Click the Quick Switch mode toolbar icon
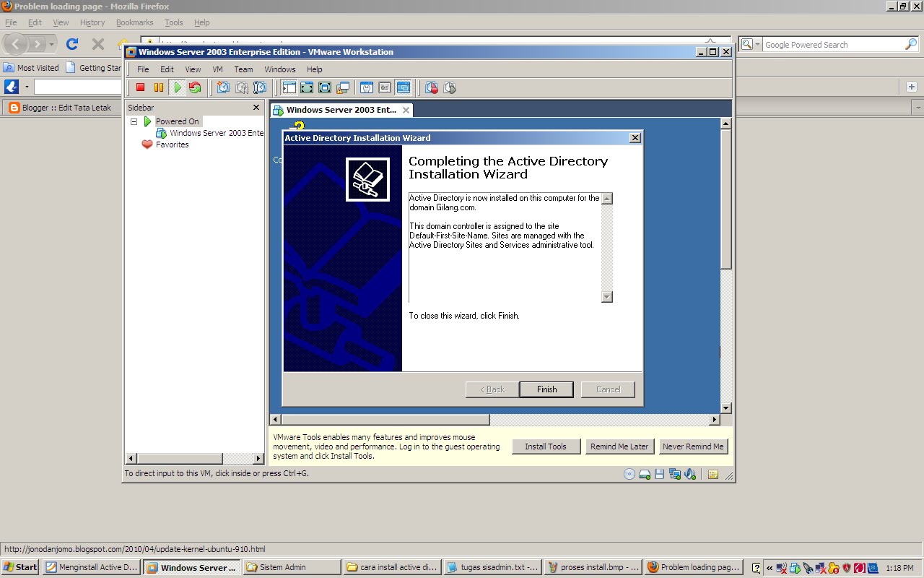Viewport: 924px width, 578px height. point(307,87)
